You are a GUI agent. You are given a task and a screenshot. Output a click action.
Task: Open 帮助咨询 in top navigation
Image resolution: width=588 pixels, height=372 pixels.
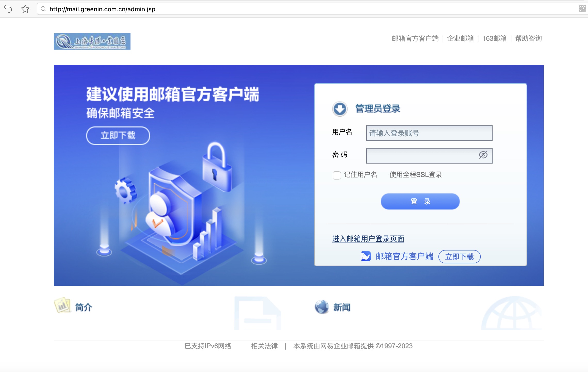coord(528,38)
